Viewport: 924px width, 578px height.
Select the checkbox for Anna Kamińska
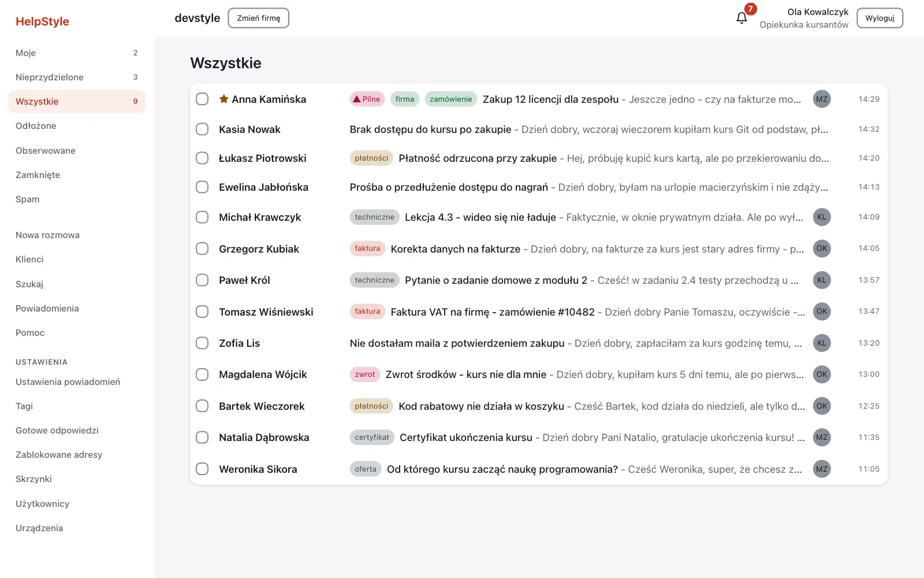point(202,99)
